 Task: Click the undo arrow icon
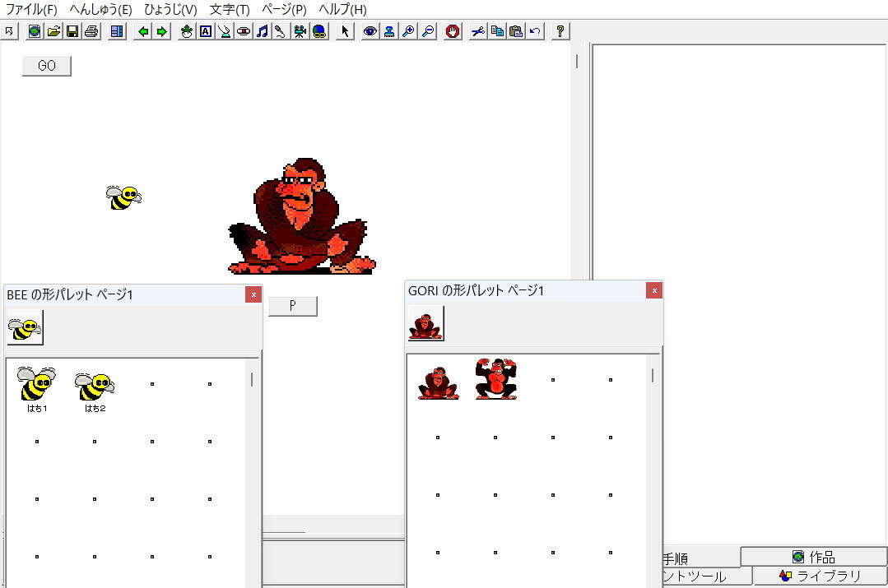click(x=535, y=32)
